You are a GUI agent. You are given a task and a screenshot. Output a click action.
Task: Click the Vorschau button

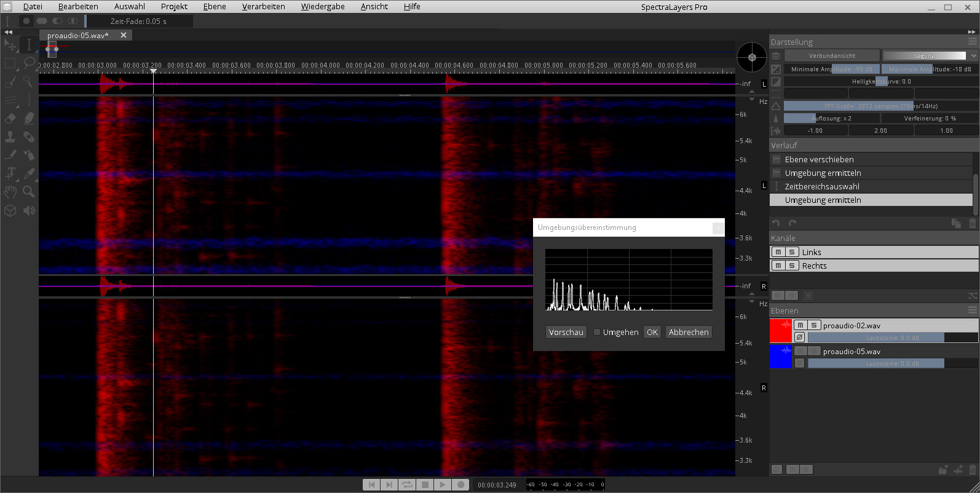coord(566,332)
